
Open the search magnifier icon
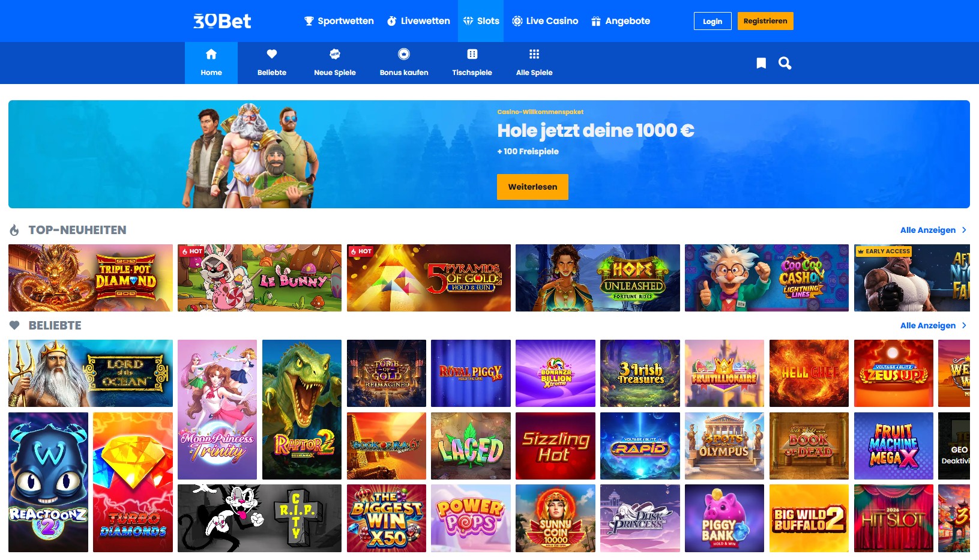point(785,63)
